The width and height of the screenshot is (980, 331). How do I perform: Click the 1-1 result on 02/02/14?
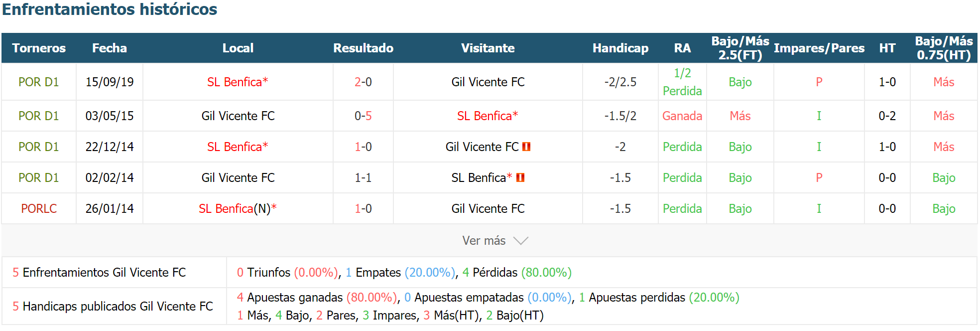[363, 177]
